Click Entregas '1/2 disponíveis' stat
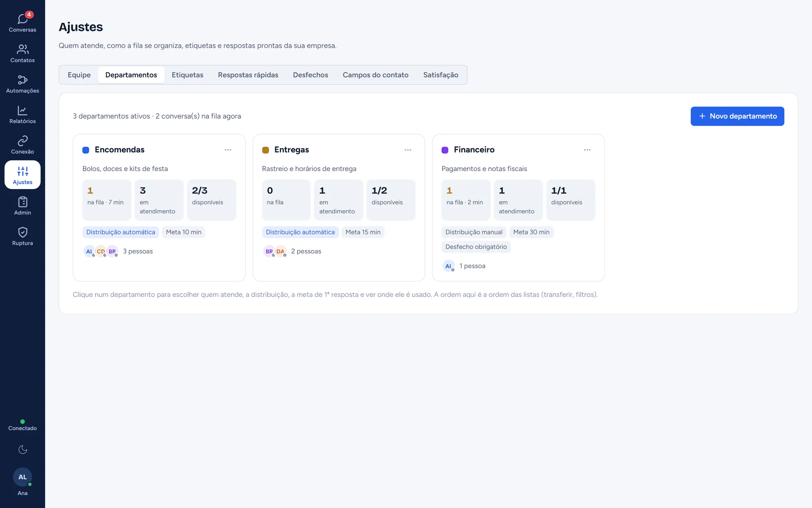The width and height of the screenshot is (812, 508). pos(391,200)
